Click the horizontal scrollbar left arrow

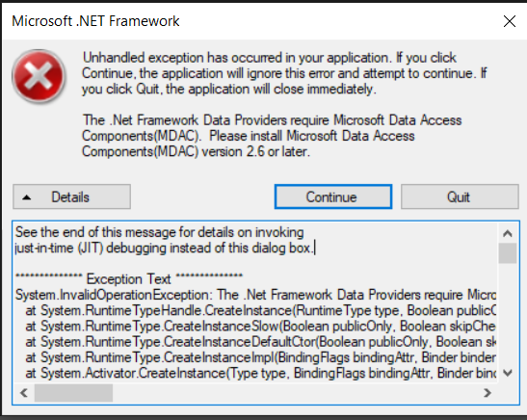pos(23,392)
